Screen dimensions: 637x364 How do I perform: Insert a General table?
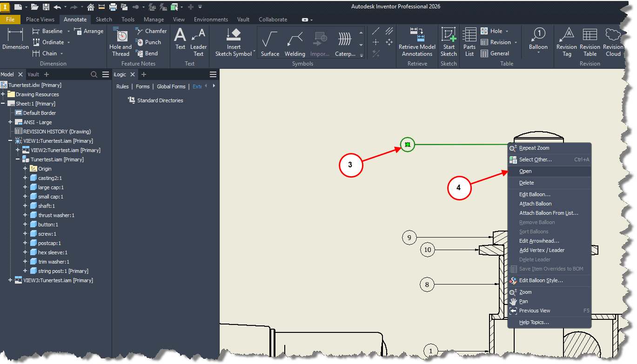click(x=495, y=53)
